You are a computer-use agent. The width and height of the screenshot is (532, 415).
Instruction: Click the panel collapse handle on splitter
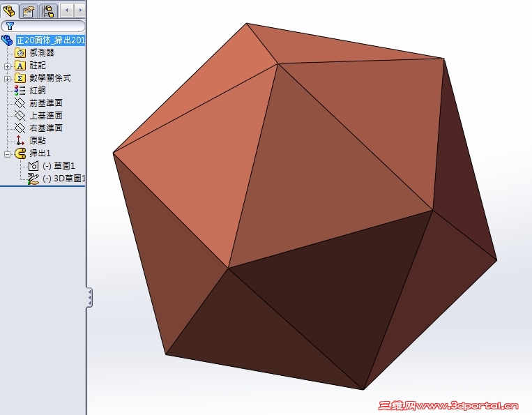click(89, 298)
